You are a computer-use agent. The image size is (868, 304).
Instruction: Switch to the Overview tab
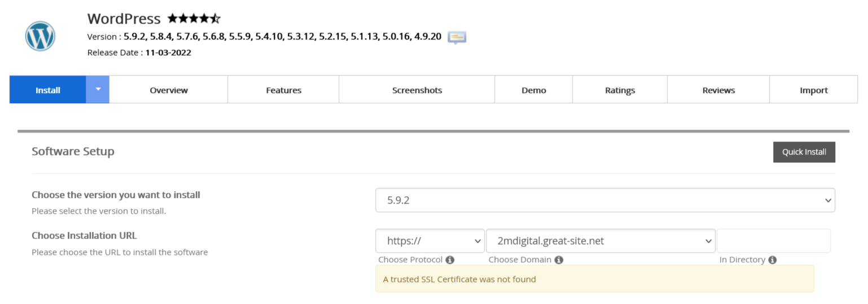(169, 90)
